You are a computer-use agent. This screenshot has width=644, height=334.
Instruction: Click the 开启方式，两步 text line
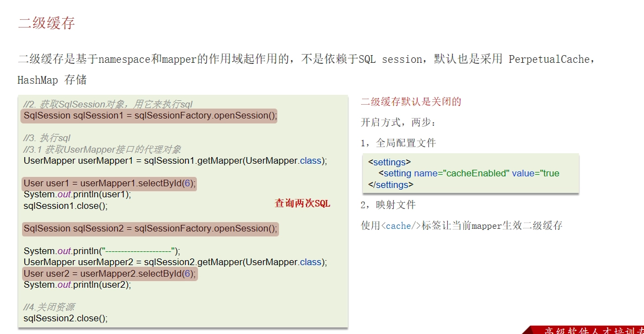coord(398,122)
